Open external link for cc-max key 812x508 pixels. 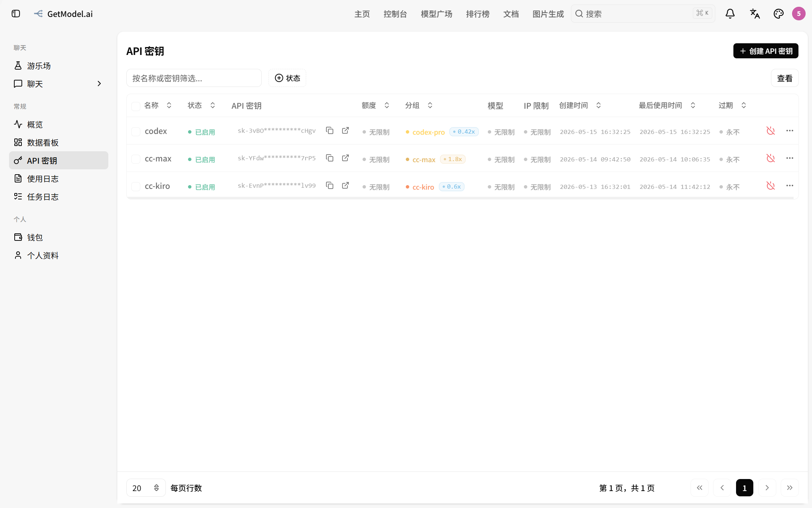(346, 158)
